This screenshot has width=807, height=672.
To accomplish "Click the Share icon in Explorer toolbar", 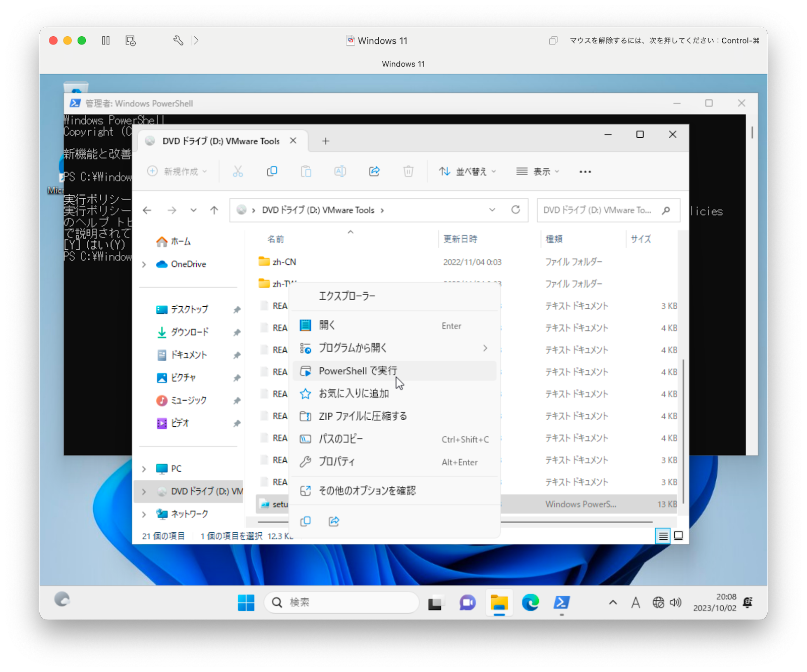I will click(374, 172).
